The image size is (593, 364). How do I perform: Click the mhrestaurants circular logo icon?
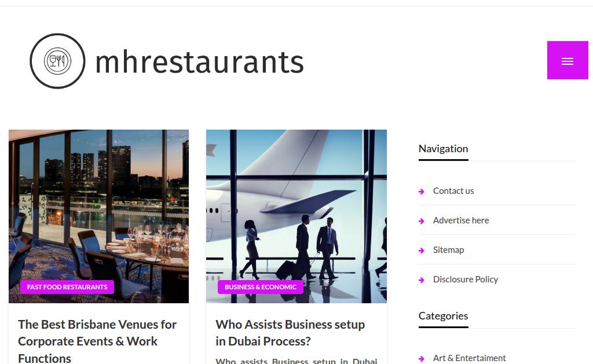pyautogui.click(x=57, y=61)
